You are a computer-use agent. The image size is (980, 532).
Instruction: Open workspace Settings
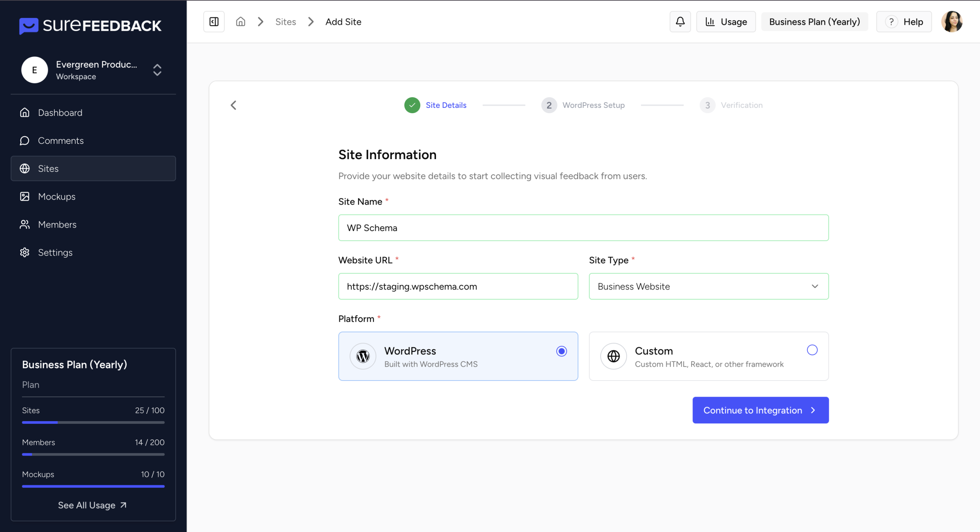point(55,252)
